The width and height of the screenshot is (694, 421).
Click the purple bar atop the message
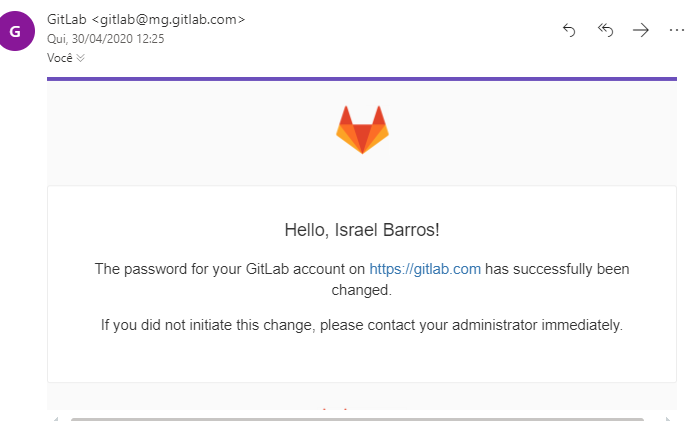[362, 79]
